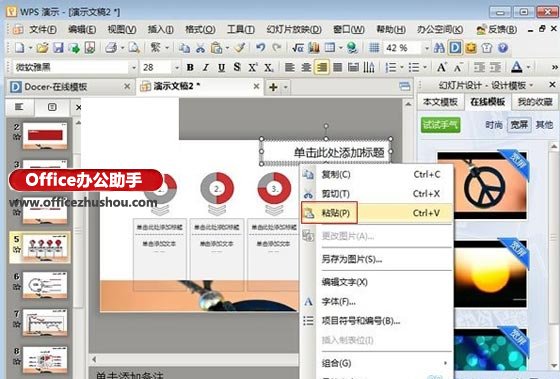Create a new presentation with New icon
Screen dimensions: 560x379
click(x=19, y=48)
